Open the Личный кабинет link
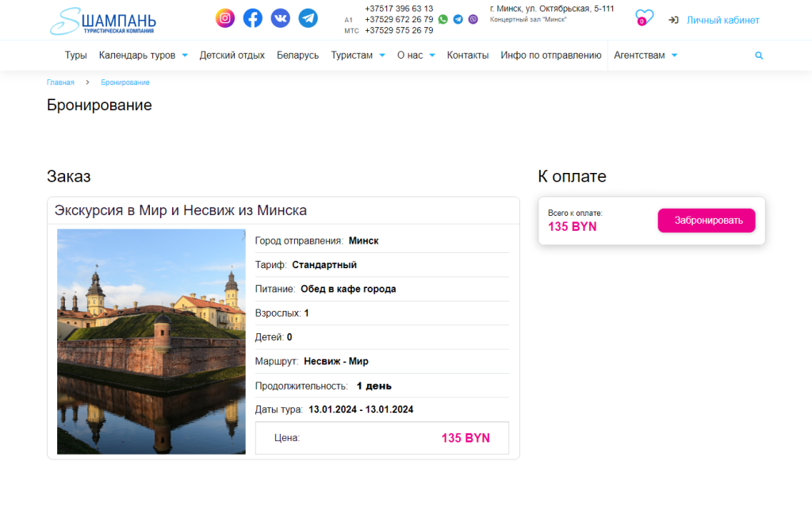Screen dimensions: 812x511 722,20
